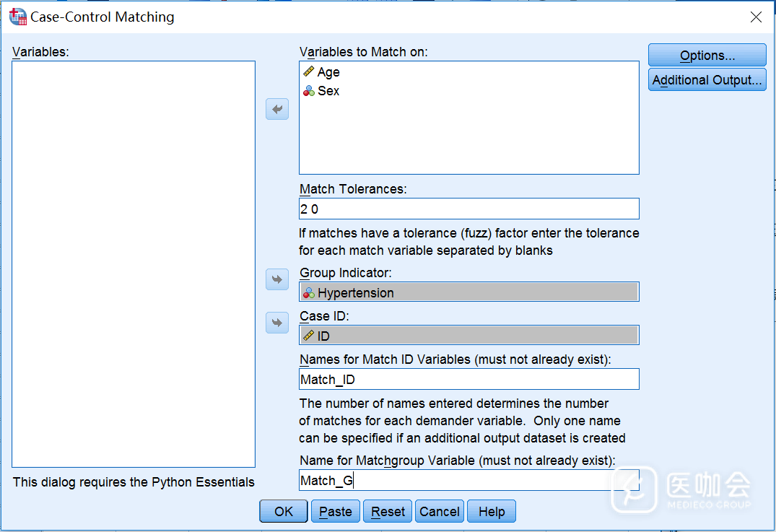Click the Match ID Variables name field
This screenshot has height=532, width=776.
tap(468, 379)
